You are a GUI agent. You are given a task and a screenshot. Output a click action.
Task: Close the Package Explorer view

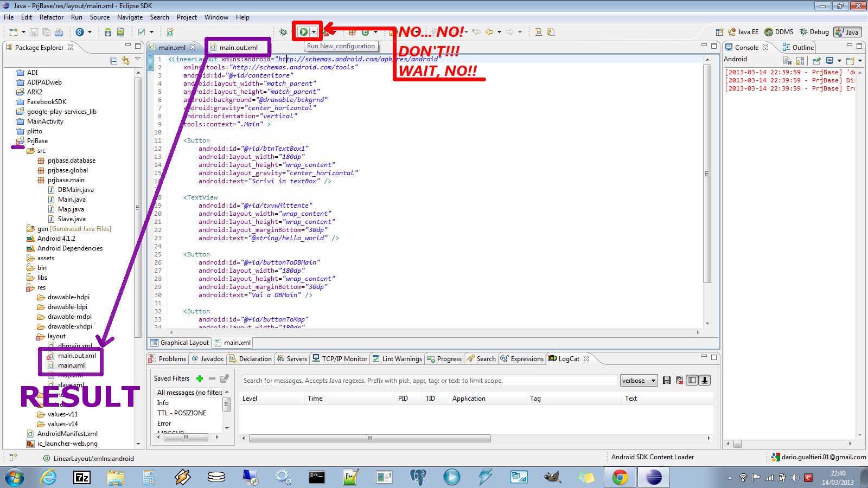click(x=71, y=47)
